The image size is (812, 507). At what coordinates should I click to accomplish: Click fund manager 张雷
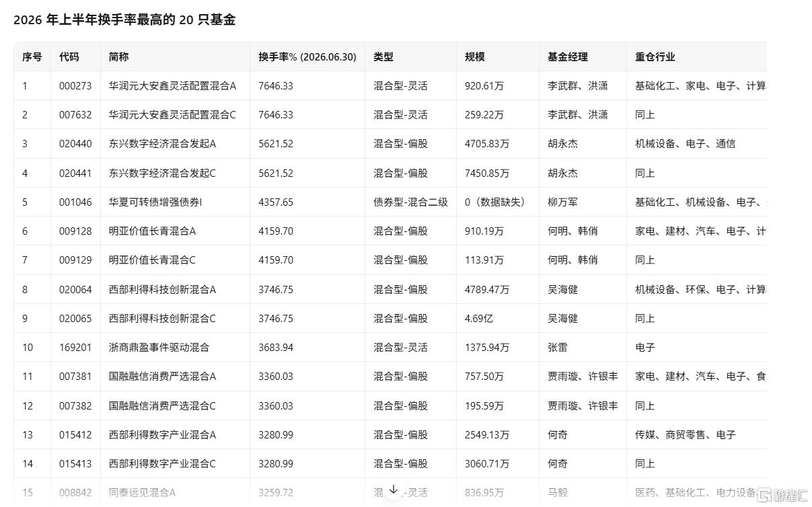pos(558,348)
